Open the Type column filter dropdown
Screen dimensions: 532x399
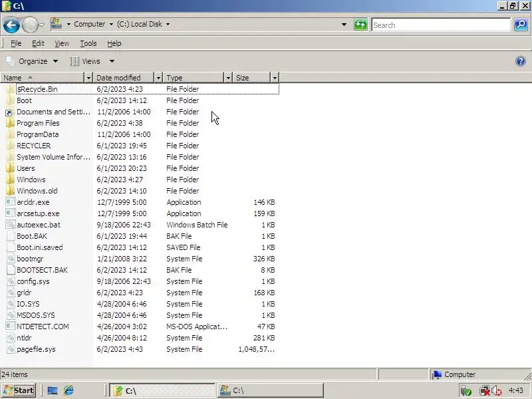click(228, 78)
